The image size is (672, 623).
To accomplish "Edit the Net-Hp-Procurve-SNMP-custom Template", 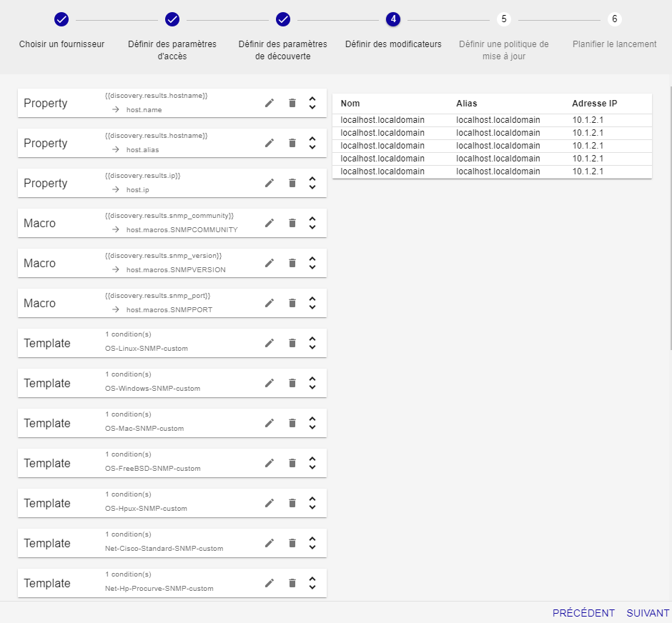I will 269,583.
